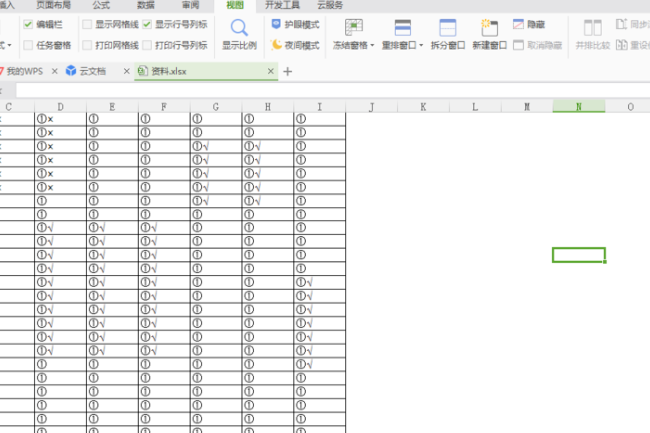Uncheck the 编辑栏 formula bar checkbox
The height and width of the screenshot is (433, 650).
click(x=28, y=24)
